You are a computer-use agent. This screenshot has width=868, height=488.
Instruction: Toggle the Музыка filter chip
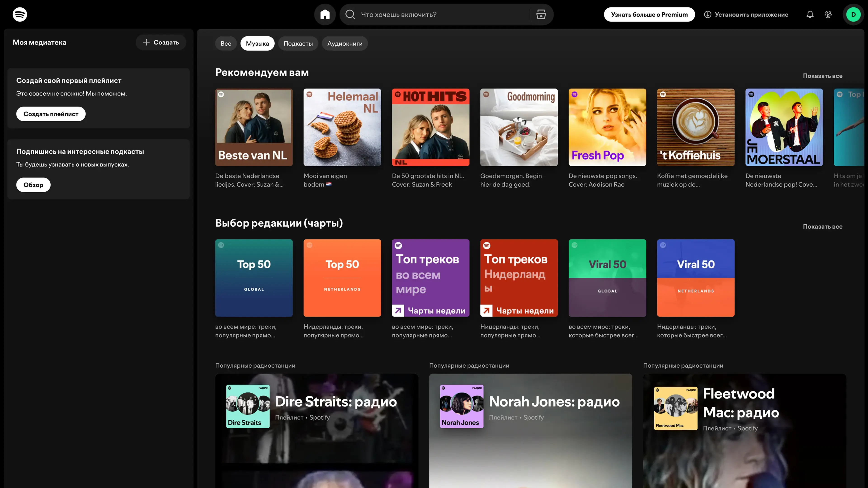coord(257,43)
